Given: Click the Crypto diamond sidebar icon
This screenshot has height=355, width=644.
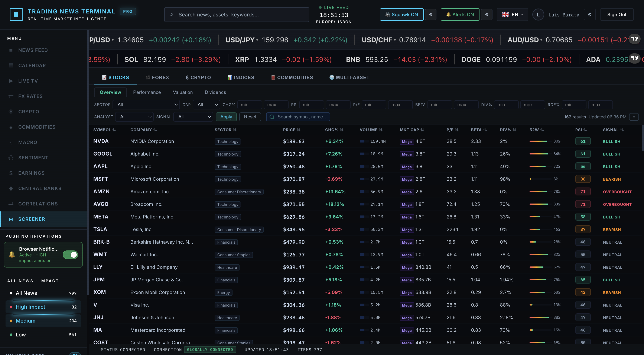Looking at the screenshot, I should [x=11, y=112].
